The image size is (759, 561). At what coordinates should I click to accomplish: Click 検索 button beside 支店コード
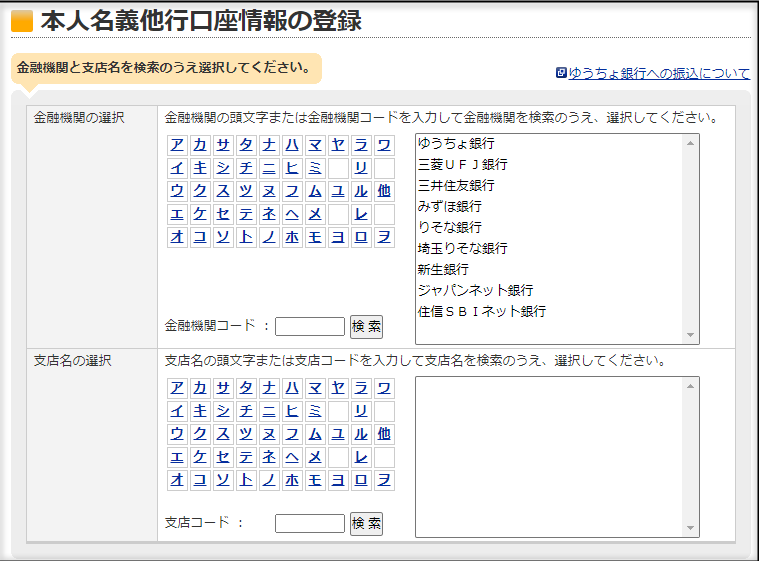pos(366,523)
